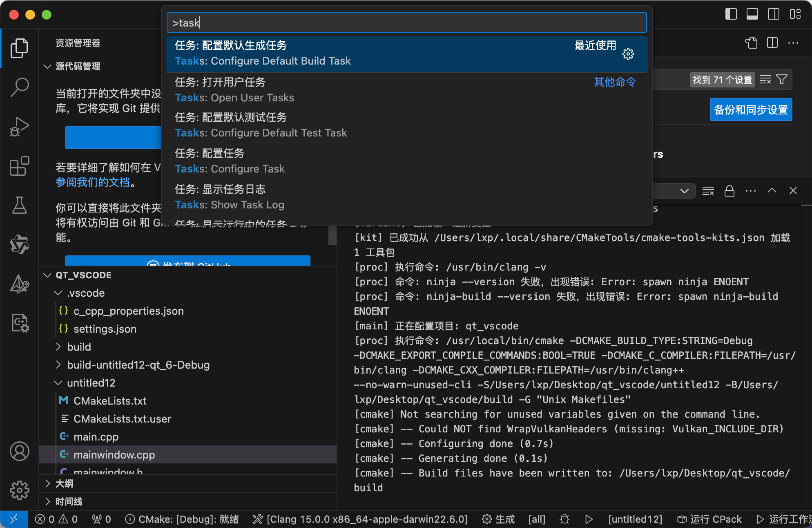Screen dimensions: 812x528
Task: Open the Search view
Action: pyautogui.click(x=19, y=87)
